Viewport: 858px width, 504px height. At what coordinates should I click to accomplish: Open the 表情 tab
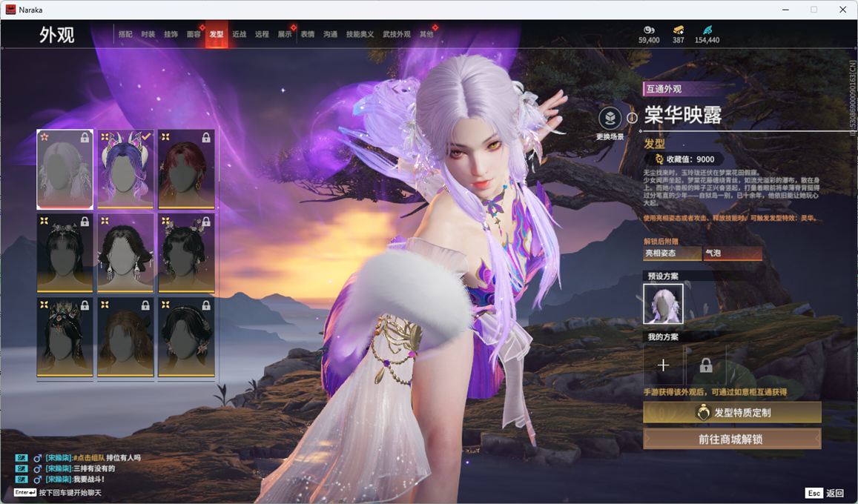308,34
